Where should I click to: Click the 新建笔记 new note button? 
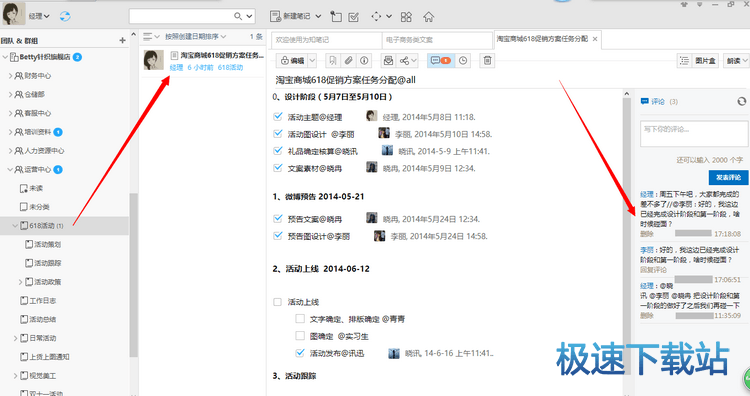290,16
